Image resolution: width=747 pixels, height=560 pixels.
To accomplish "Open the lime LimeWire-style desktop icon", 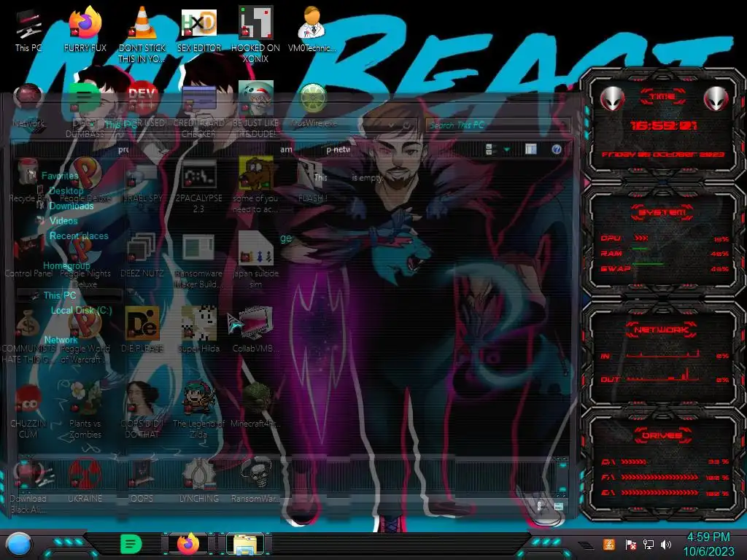I will pos(313,105).
